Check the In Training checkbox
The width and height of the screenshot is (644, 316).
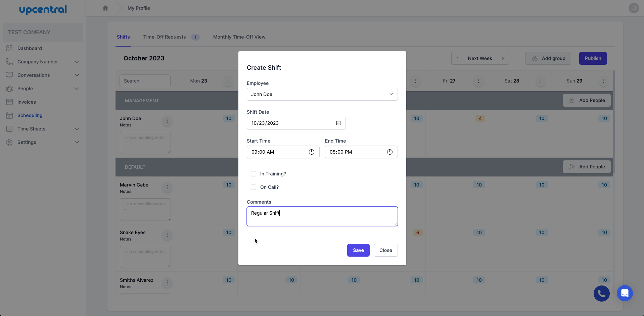(x=253, y=173)
